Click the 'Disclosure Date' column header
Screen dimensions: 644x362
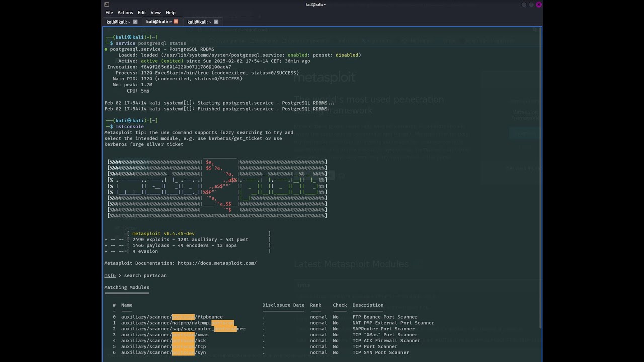coord(283,305)
